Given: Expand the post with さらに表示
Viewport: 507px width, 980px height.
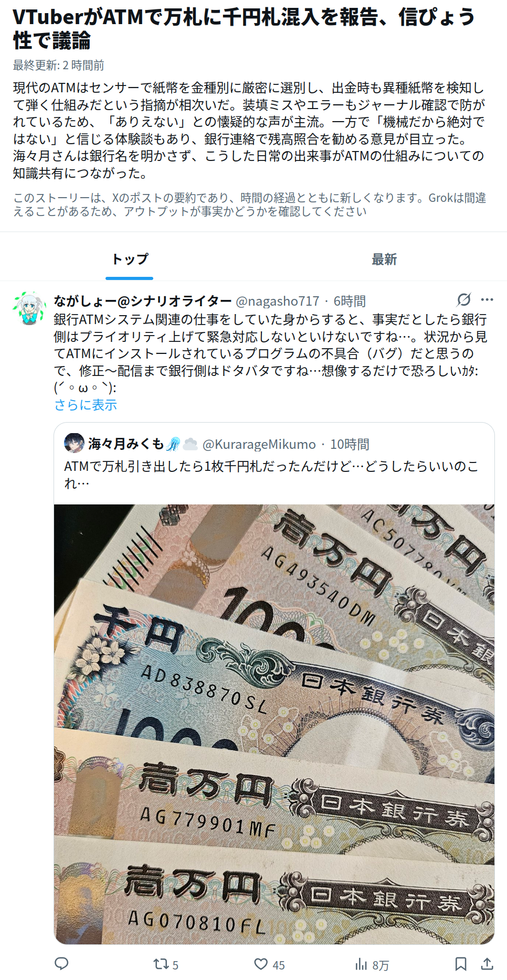Looking at the screenshot, I should (x=86, y=405).
